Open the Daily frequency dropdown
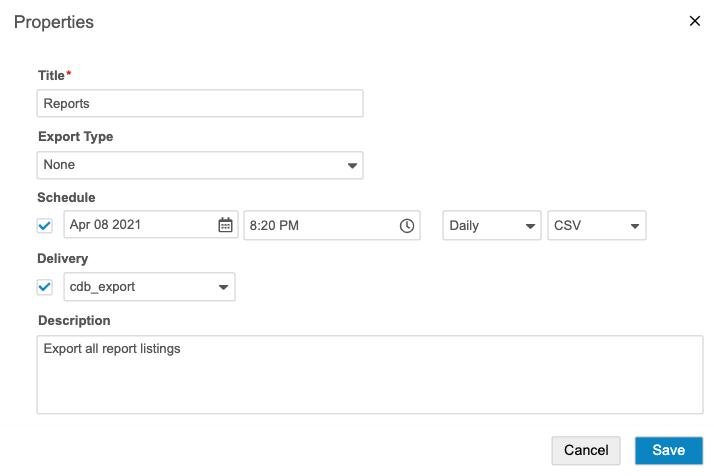The height and width of the screenshot is (476, 714). [491, 226]
